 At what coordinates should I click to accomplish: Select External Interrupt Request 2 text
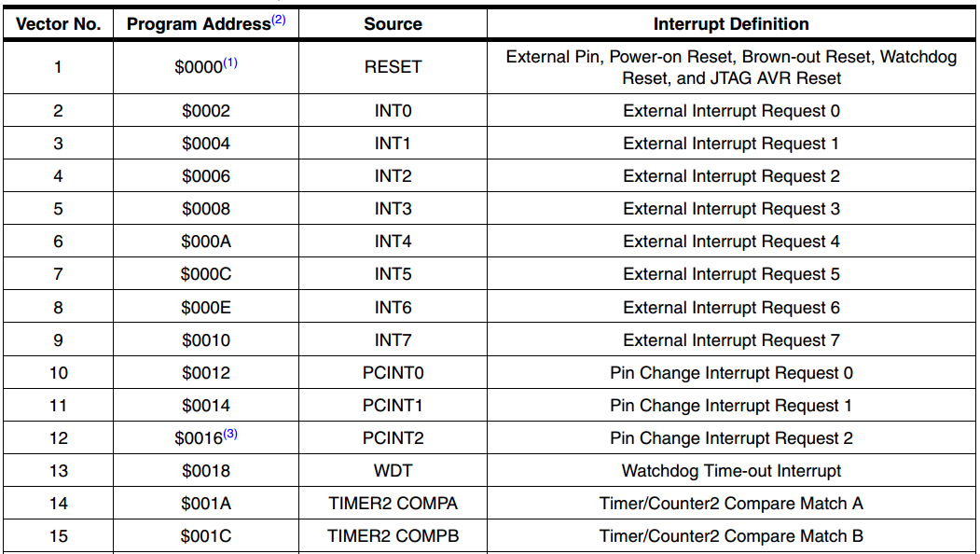tap(731, 176)
